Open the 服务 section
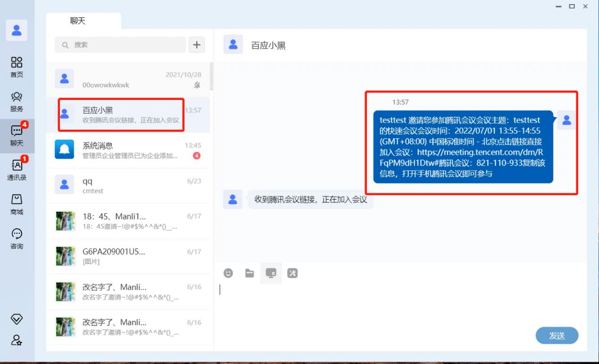 tap(17, 102)
